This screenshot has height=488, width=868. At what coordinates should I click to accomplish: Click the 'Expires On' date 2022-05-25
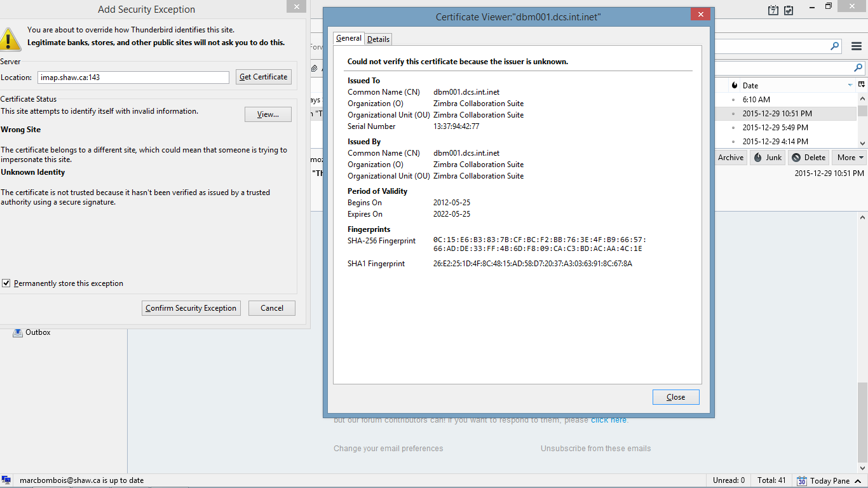pyautogui.click(x=452, y=214)
